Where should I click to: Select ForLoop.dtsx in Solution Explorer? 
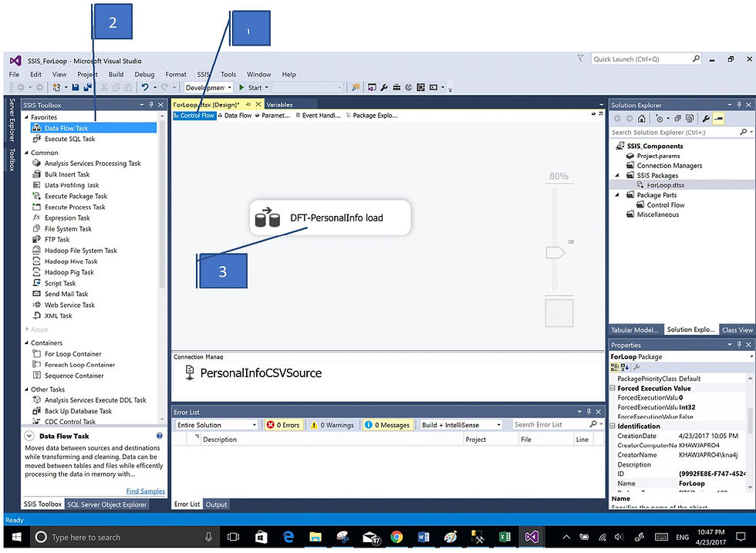pos(665,185)
